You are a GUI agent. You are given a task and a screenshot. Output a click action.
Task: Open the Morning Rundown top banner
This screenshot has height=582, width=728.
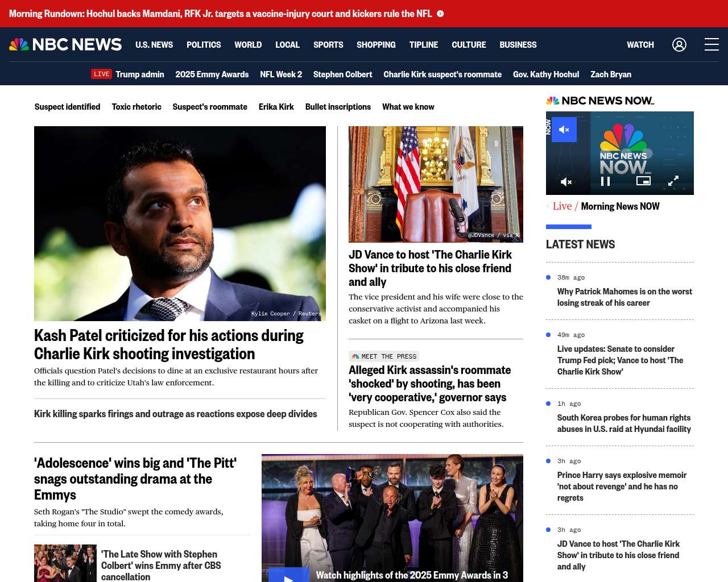pyautogui.click(x=364, y=14)
